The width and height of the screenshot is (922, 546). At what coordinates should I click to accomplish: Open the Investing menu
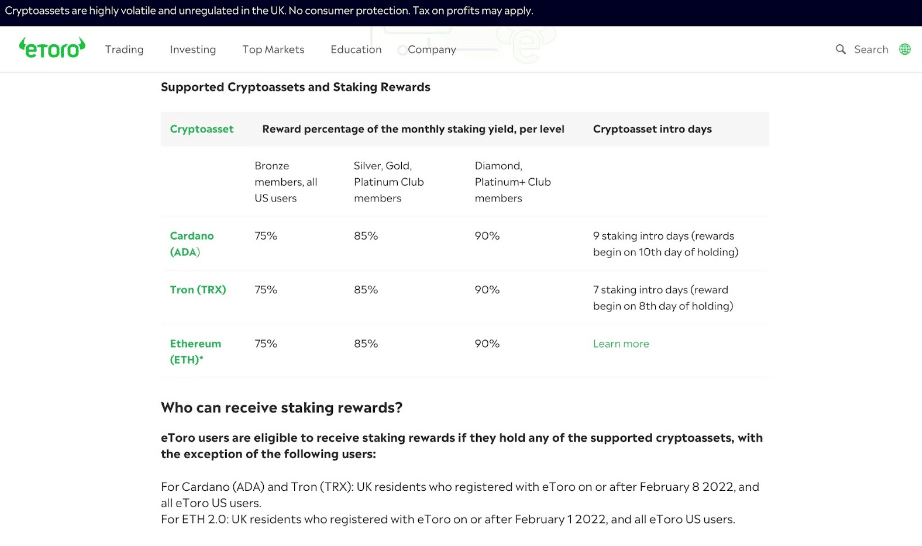(x=193, y=49)
